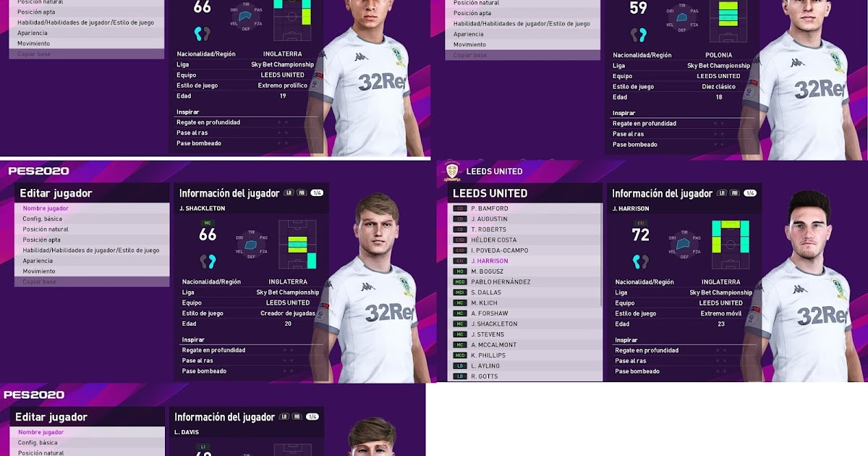Image resolution: width=868 pixels, height=456 pixels.
Task: Click the RB badge in J. Shackleton's info header
Action: [300, 193]
